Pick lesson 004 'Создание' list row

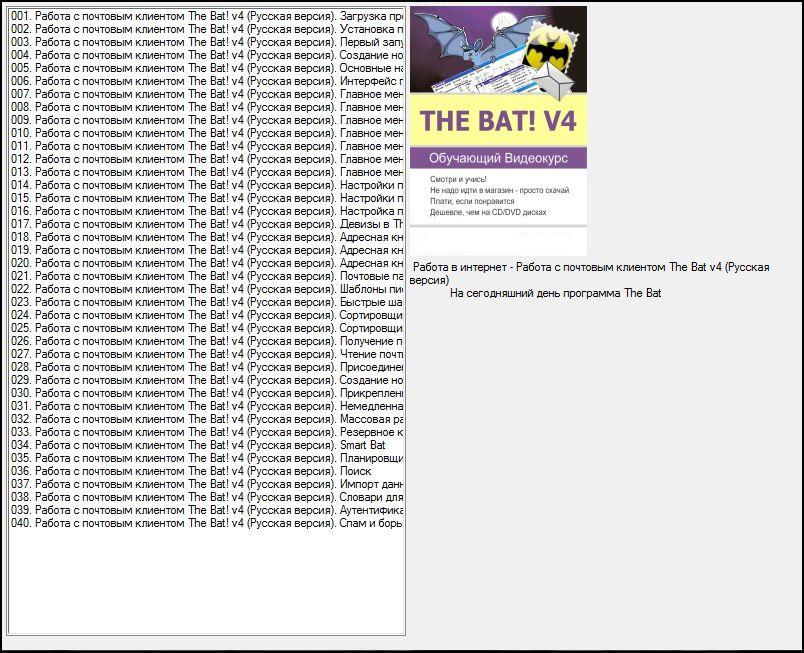pyautogui.click(x=207, y=55)
